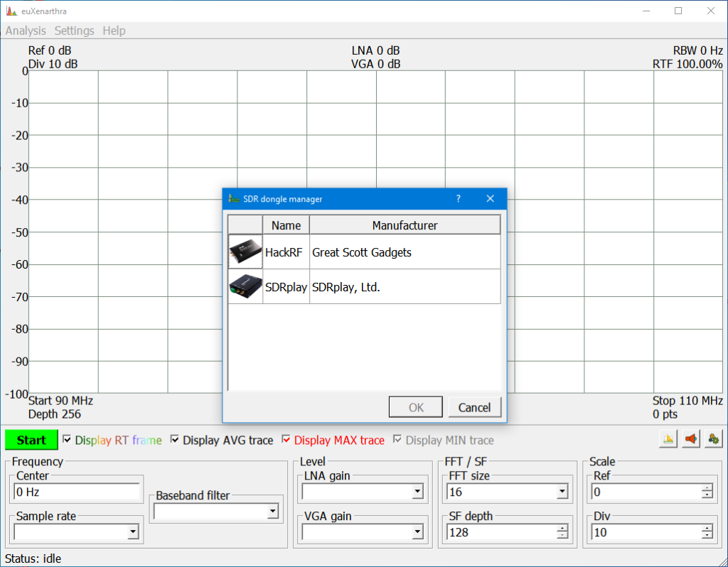Viewport: 728px width, 567px height.
Task: Click the orange megaphone icon button
Action: (x=691, y=439)
